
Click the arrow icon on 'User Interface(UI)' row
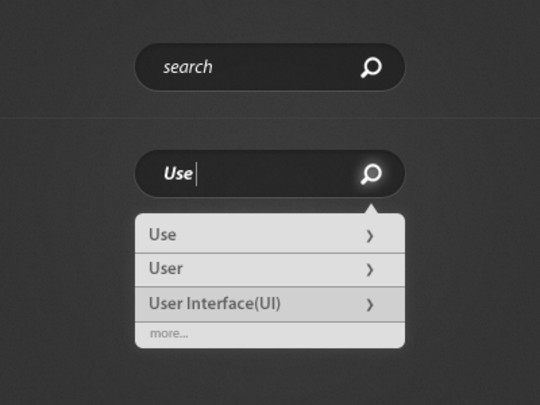[370, 305]
